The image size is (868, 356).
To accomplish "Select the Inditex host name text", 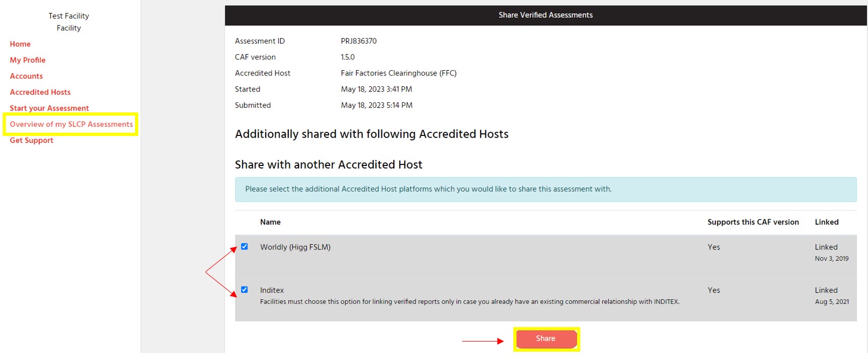I will click(x=272, y=290).
